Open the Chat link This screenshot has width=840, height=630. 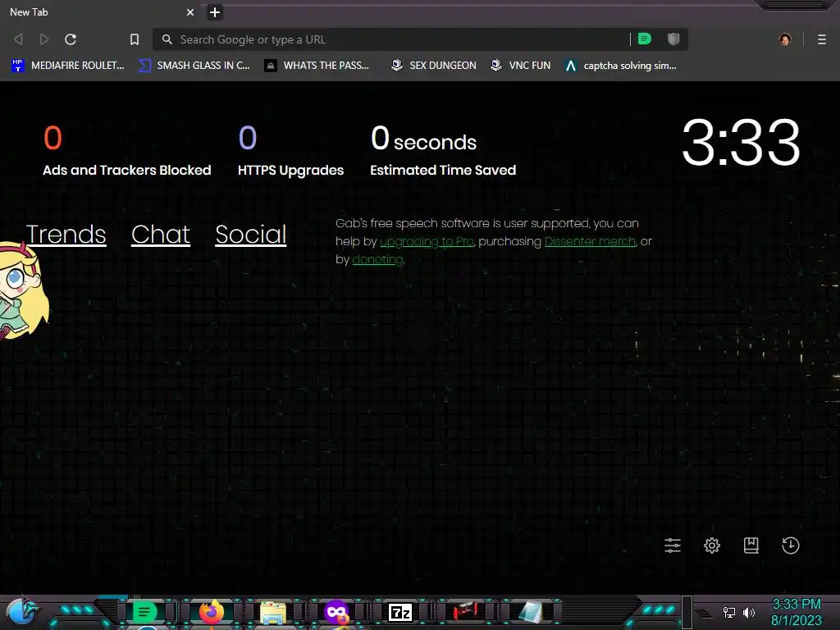[x=161, y=234]
